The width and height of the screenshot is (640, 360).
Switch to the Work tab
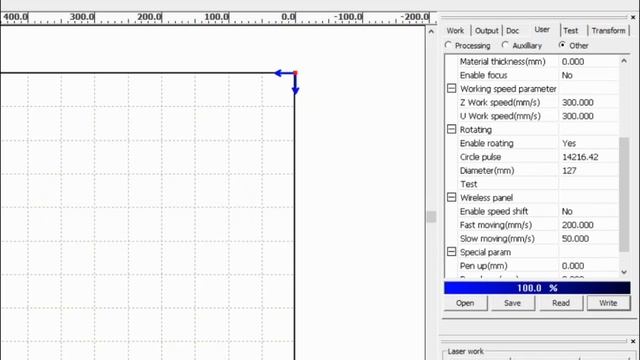(455, 31)
